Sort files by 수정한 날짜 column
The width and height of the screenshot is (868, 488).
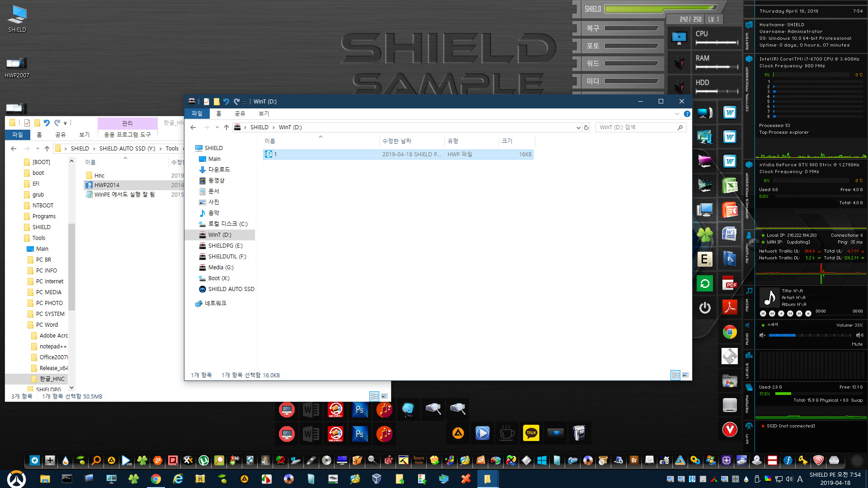coord(411,141)
